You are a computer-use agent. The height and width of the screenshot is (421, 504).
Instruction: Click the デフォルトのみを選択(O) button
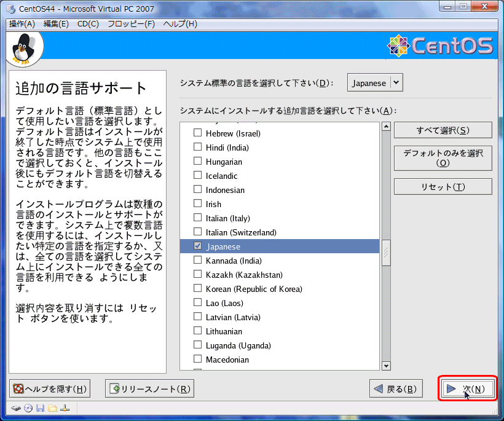point(443,158)
